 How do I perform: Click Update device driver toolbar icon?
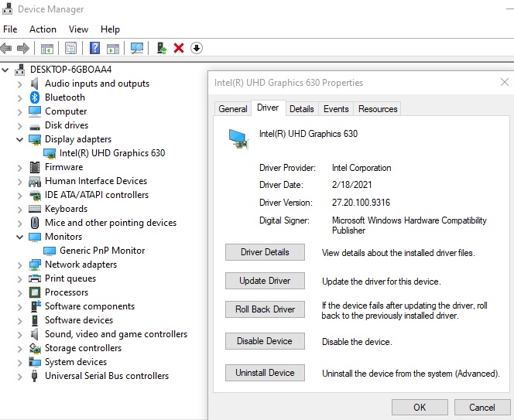tap(161, 48)
